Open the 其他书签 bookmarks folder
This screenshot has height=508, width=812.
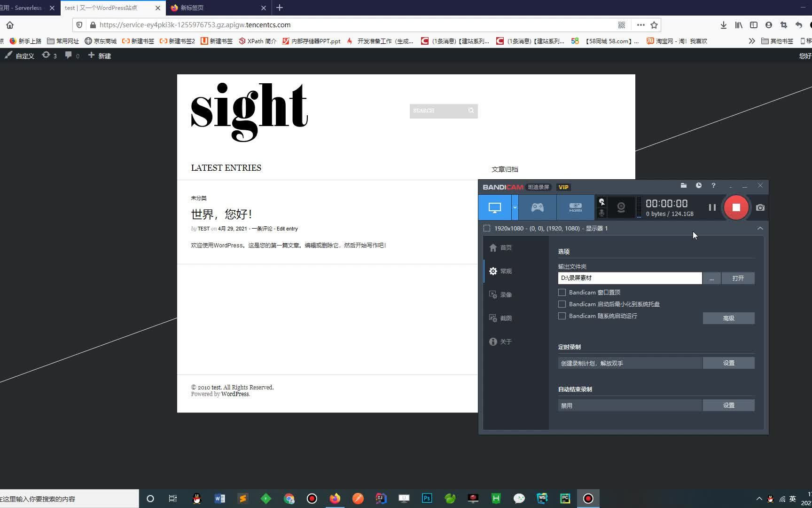coord(777,41)
